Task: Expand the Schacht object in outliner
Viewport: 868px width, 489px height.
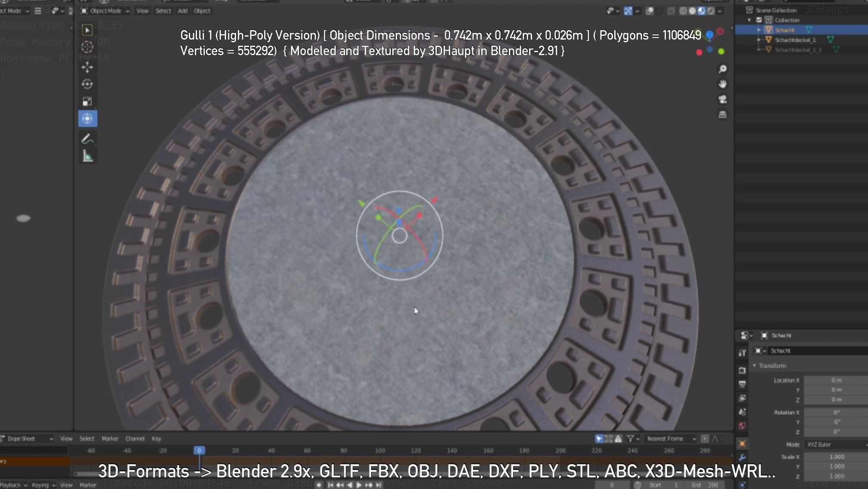Action: pyautogui.click(x=759, y=30)
